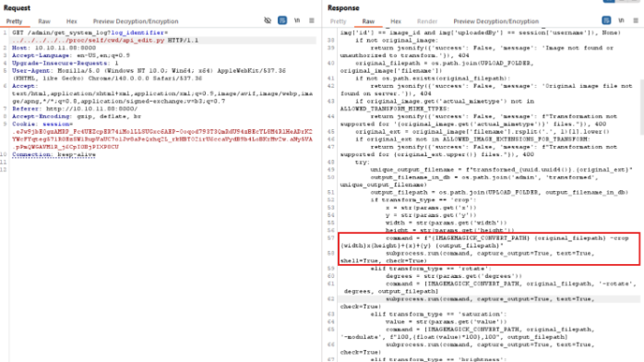Toggle the \n non-printable characters button in Request
This screenshot has width=644, height=362.
coord(297,20)
